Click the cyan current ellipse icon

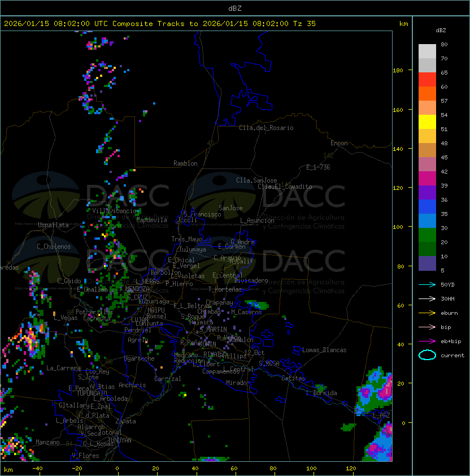(427, 356)
